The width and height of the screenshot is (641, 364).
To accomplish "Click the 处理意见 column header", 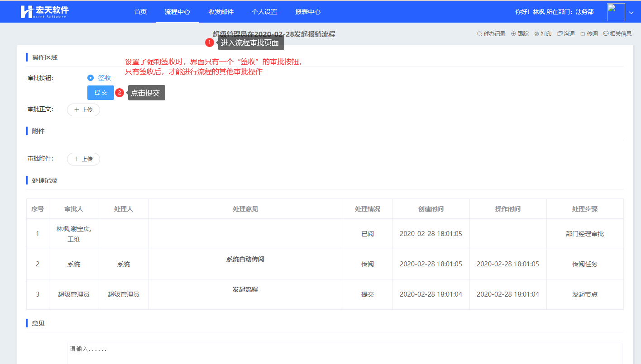I will coord(245,209).
